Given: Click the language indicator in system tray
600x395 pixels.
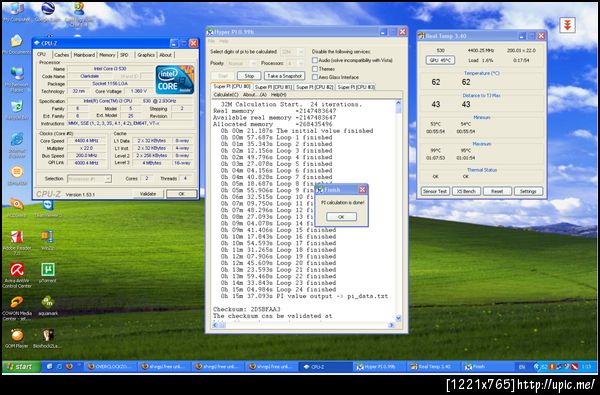Looking at the screenshot, I should (x=522, y=367).
